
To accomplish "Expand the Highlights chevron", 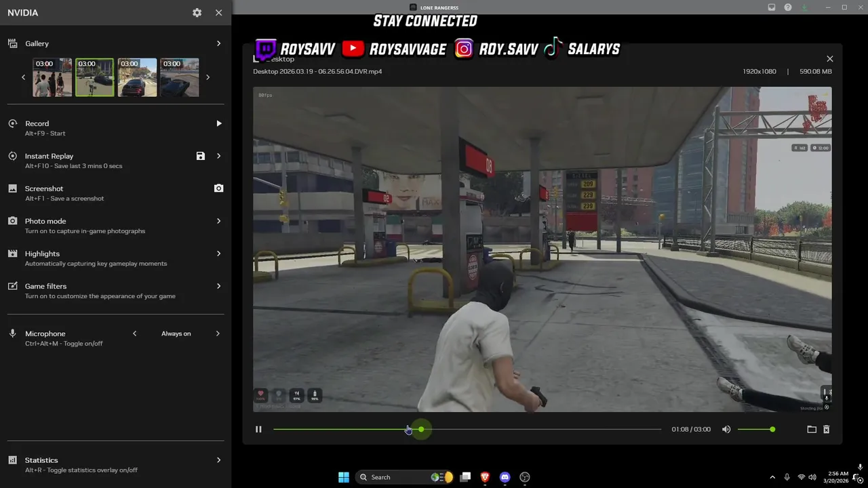I will pos(218,253).
